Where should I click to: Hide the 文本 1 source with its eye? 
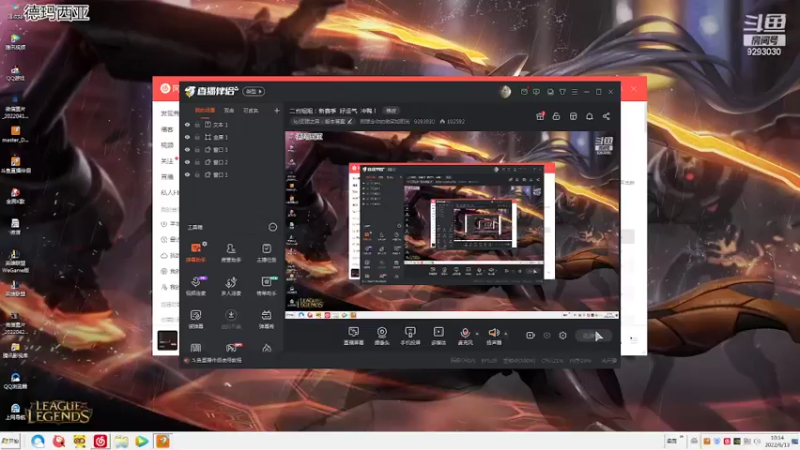pos(187,124)
